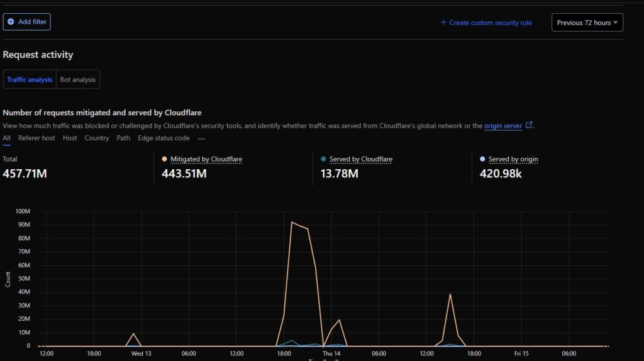Click the plus icon in Add filter
This screenshot has width=644, height=361.
click(11, 22)
